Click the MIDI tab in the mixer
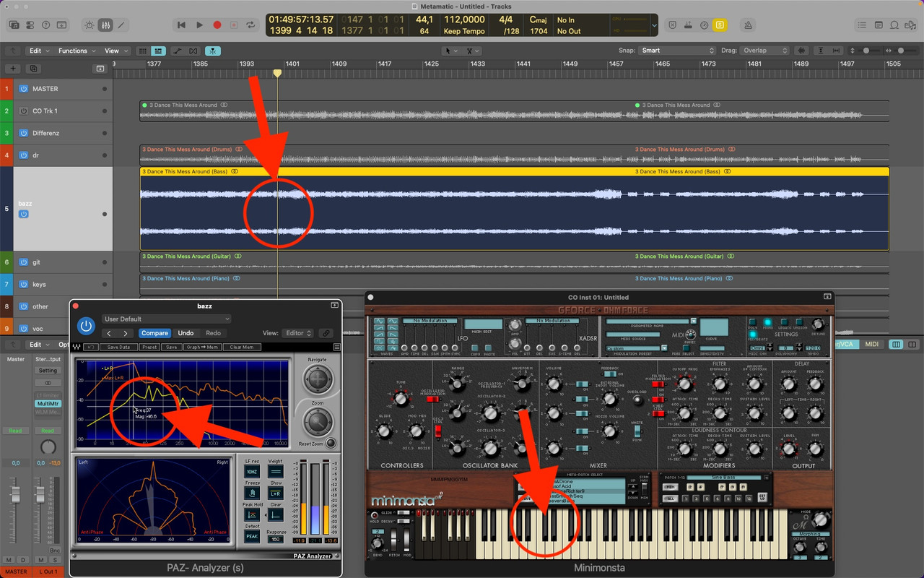924x578 pixels. click(x=871, y=344)
